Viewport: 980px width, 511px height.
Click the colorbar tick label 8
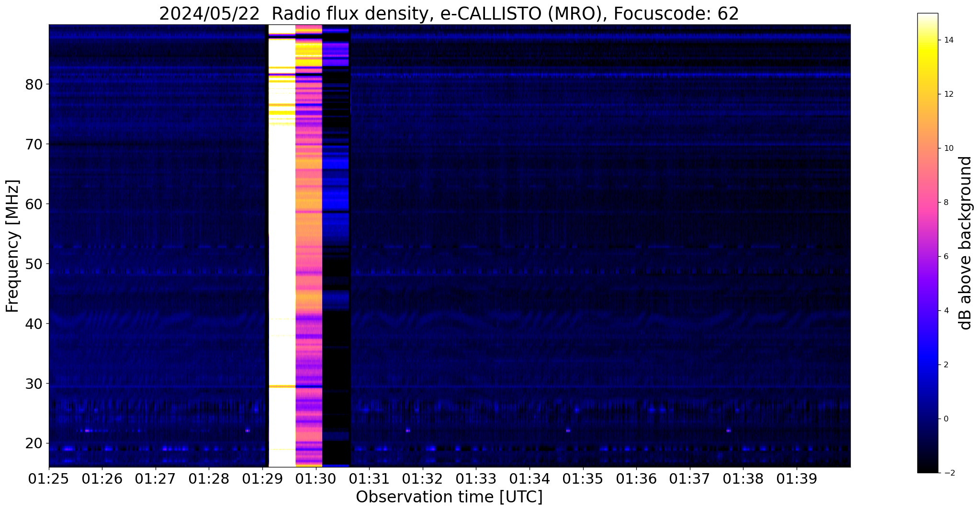coord(945,203)
